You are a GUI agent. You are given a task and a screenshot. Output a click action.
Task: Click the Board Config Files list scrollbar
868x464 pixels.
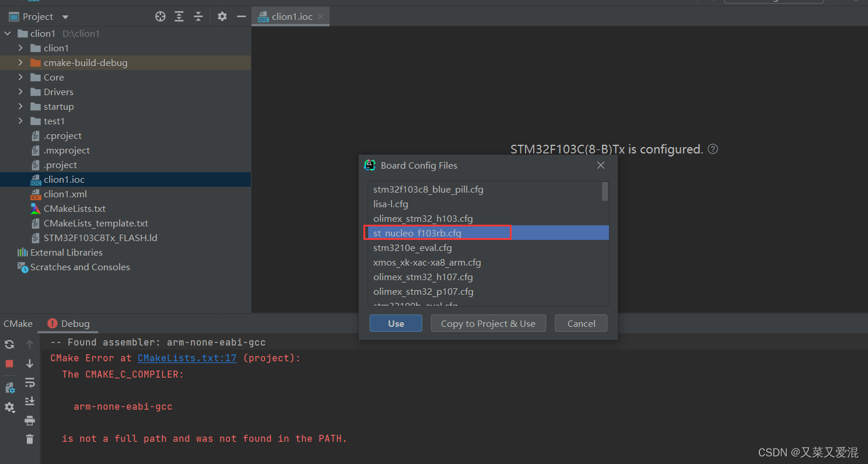[605, 191]
